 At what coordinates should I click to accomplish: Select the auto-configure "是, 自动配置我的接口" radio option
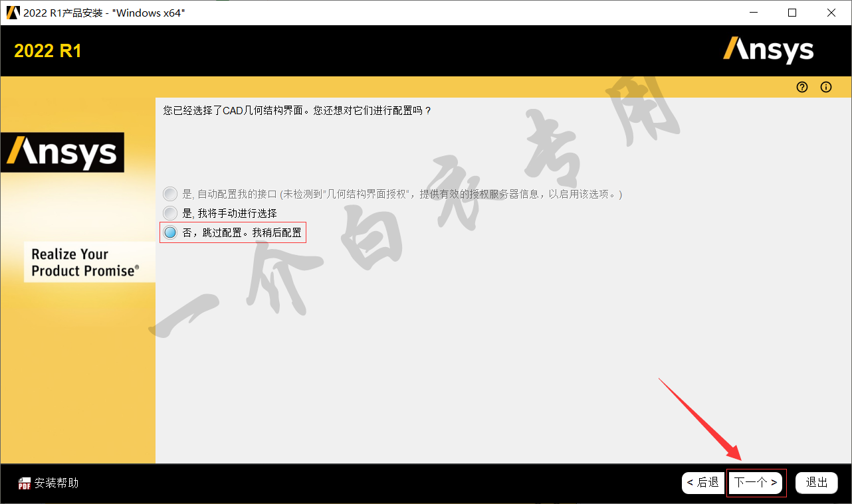(x=171, y=194)
